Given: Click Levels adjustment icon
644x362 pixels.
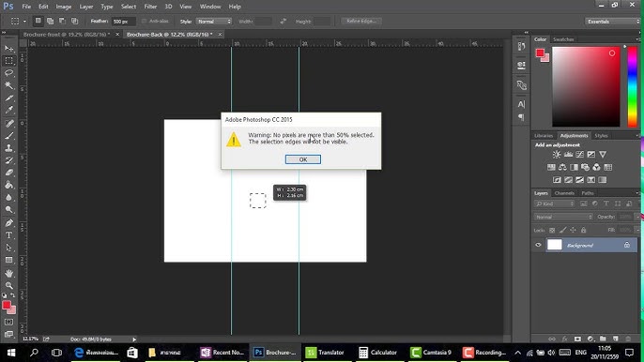Looking at the screenshot, I should pyautogui.click(x=568, y=155).
